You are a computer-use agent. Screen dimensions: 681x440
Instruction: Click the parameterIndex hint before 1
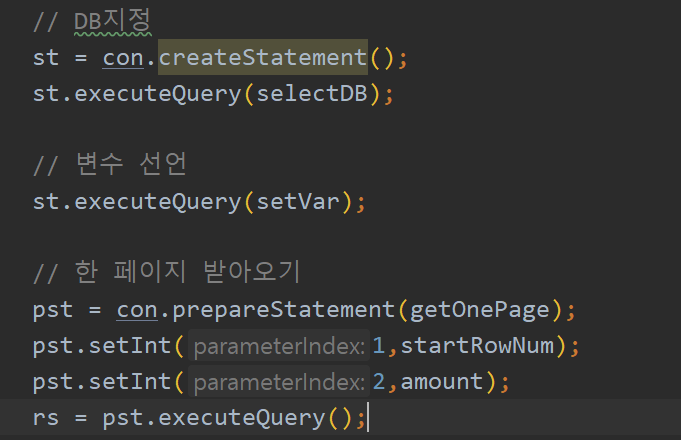pos(279,346)
